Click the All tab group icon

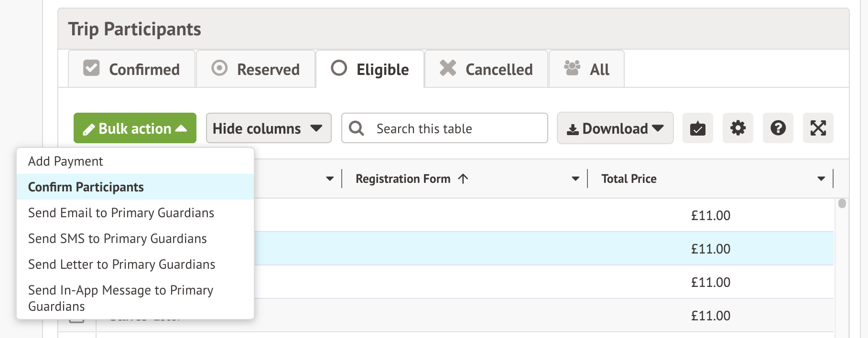[x=572, y=68]
